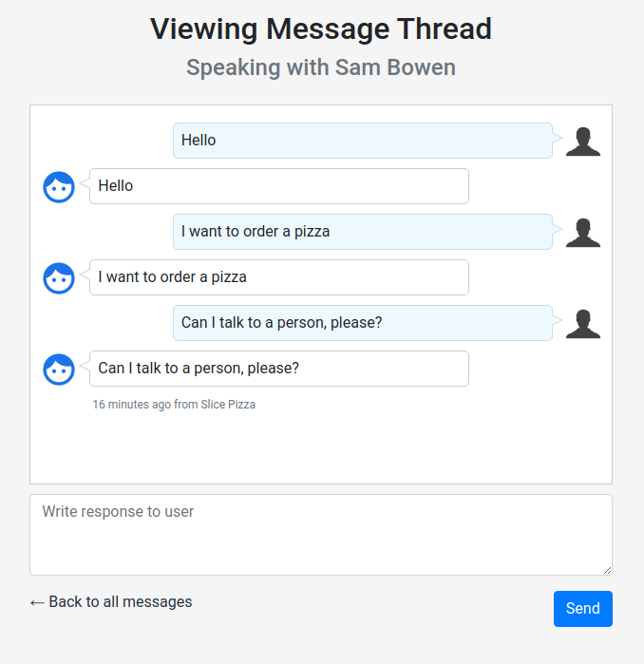Click the resize grip on the response textarea
This screenshot has width=644, height=664.
[607, 570]
